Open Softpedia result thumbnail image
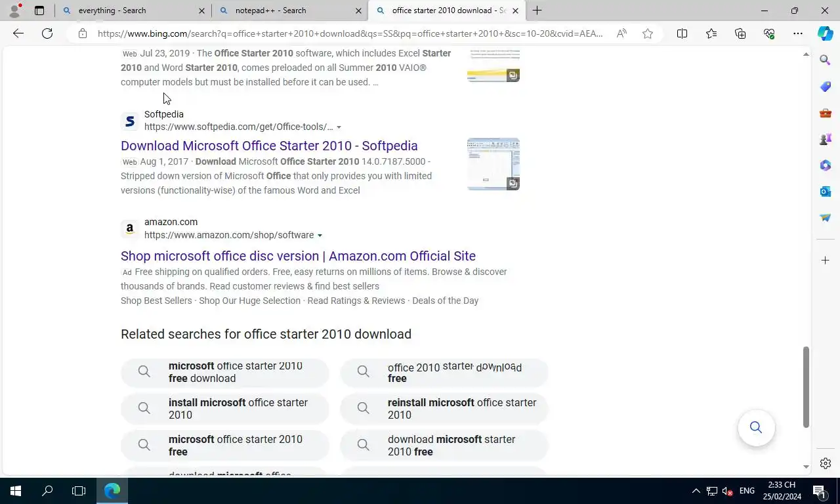The image size is (840, 504). click(x=493, y=164)
